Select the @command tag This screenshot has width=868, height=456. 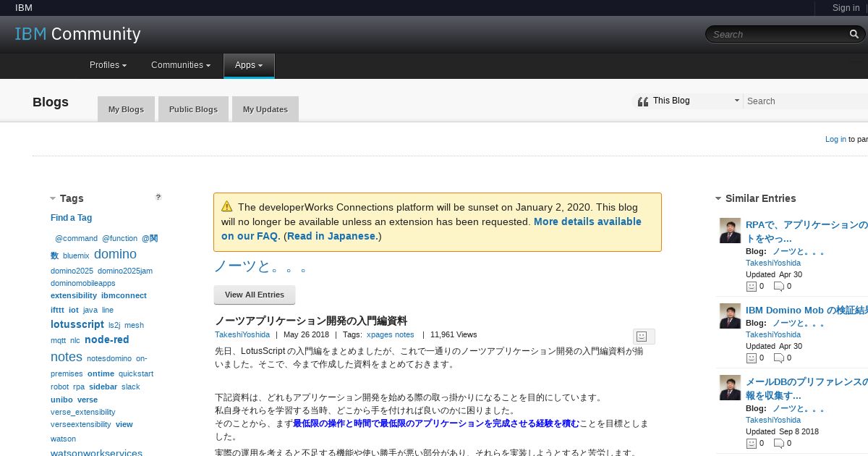point(77,238)
